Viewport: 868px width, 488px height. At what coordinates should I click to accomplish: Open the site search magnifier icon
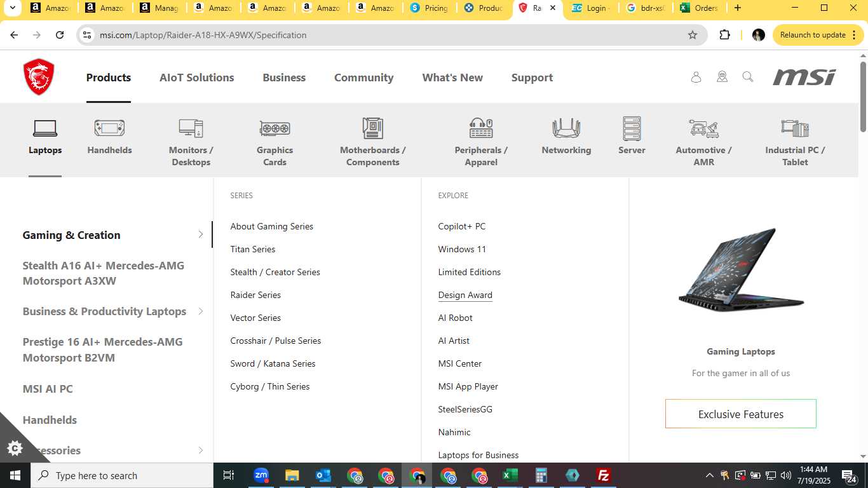pos(748,77)
